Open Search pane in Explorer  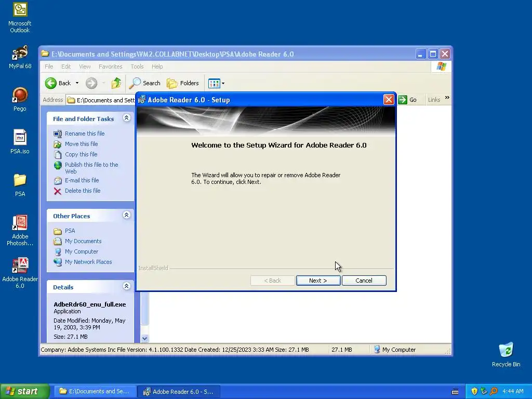coord(145,83)
